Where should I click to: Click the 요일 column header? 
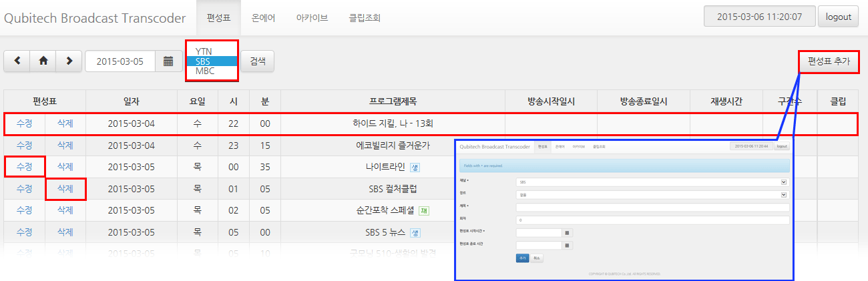click(197, 101)
